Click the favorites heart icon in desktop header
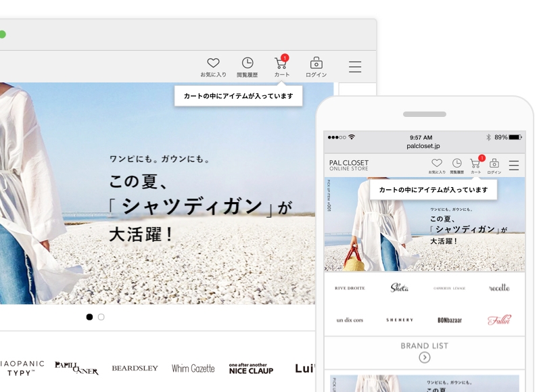Screen dimensions: 541x392 click(213, 64)
